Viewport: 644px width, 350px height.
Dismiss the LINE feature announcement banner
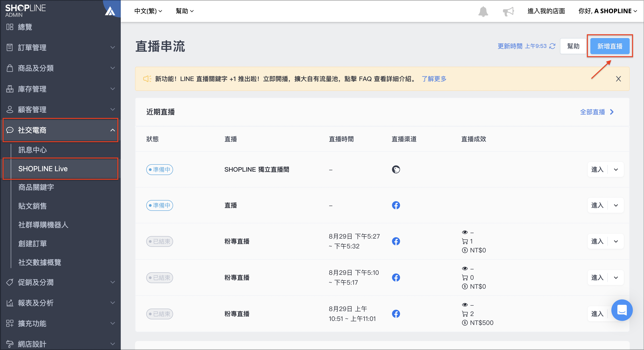(618, 79)
